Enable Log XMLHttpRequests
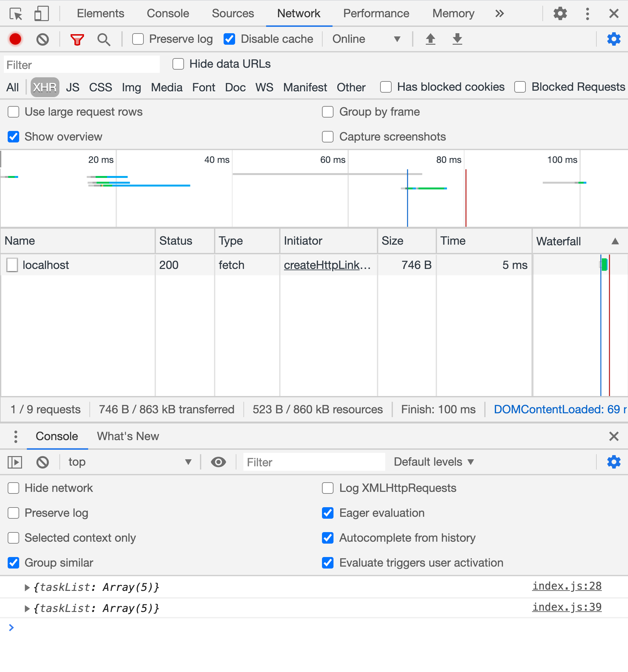 click(327, 488)
